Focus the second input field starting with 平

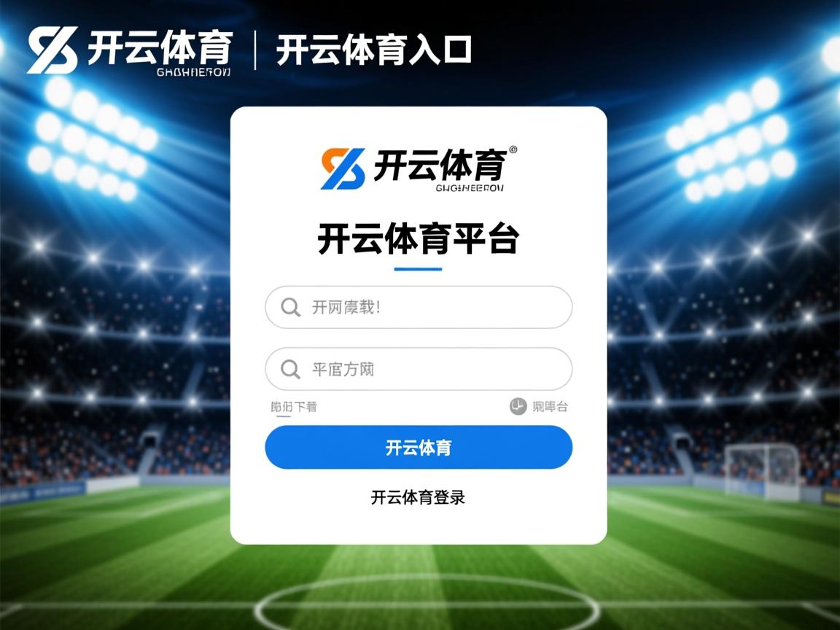[x=419, y=369]
